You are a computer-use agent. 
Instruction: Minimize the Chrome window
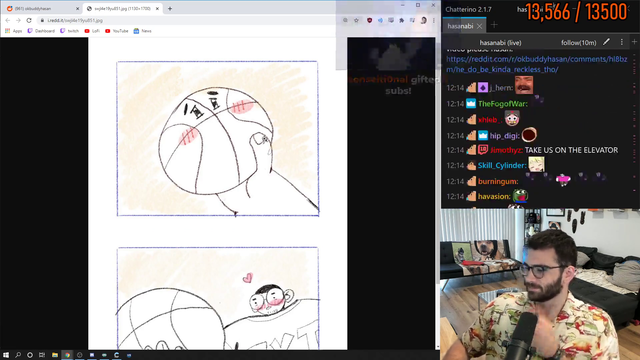tap(402, 5)
